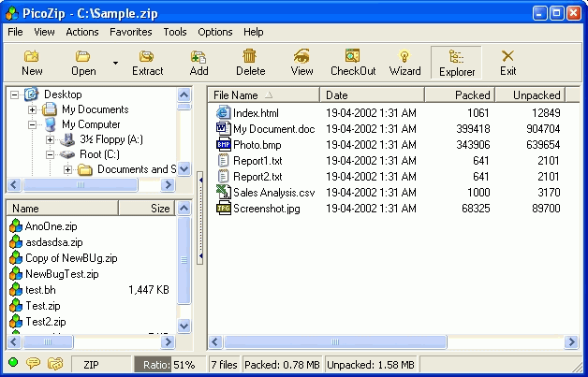Screen dimensions: 588x377
Task: Click the Open archive toolbar icon
Action: coord(83,56)
